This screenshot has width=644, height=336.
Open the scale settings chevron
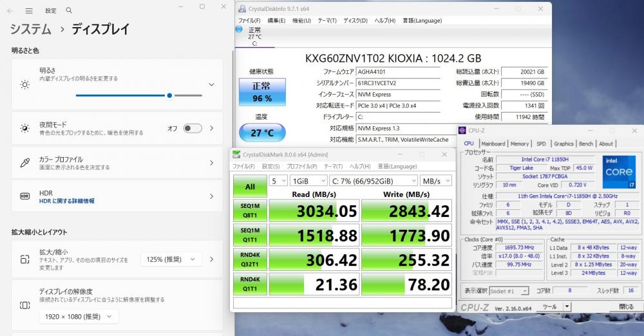point(211,259)
